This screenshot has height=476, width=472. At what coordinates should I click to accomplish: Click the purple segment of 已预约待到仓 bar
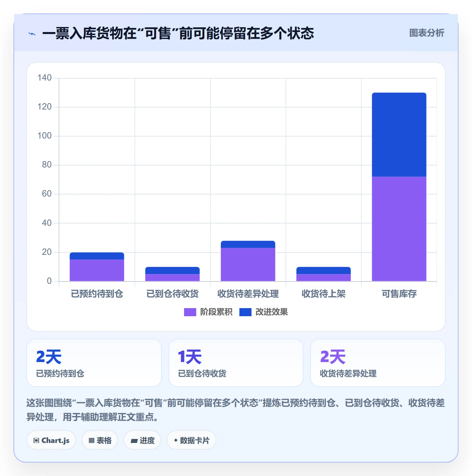click(x=97, y=270)
